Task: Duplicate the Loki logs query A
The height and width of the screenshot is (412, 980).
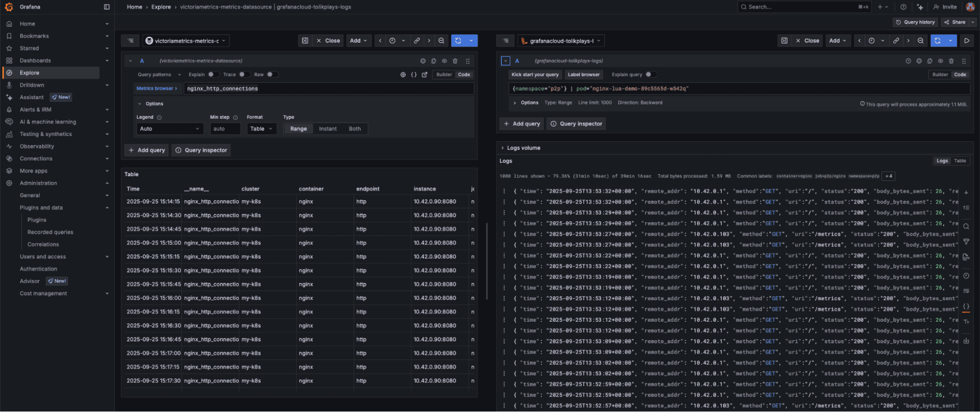Action: pyautogui.click(x=930, y=61)
